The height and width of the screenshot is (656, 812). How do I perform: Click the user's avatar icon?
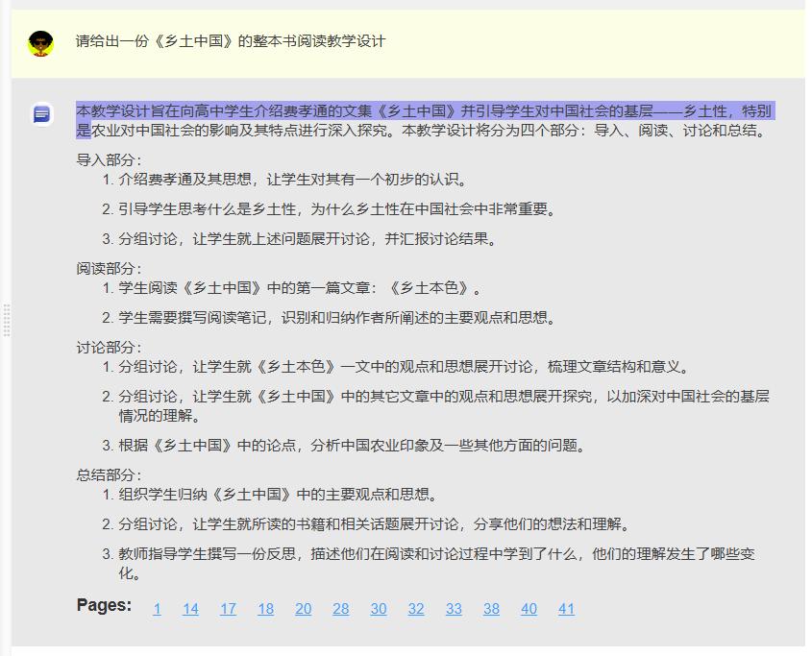pyautogui.click(x=39, y=42)
